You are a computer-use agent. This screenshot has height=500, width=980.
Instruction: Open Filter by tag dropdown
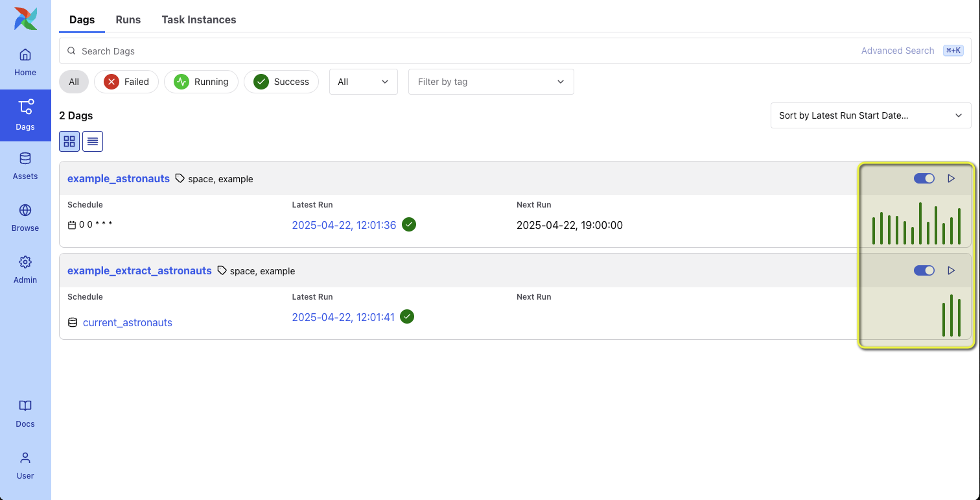click(x=491, y=82)
